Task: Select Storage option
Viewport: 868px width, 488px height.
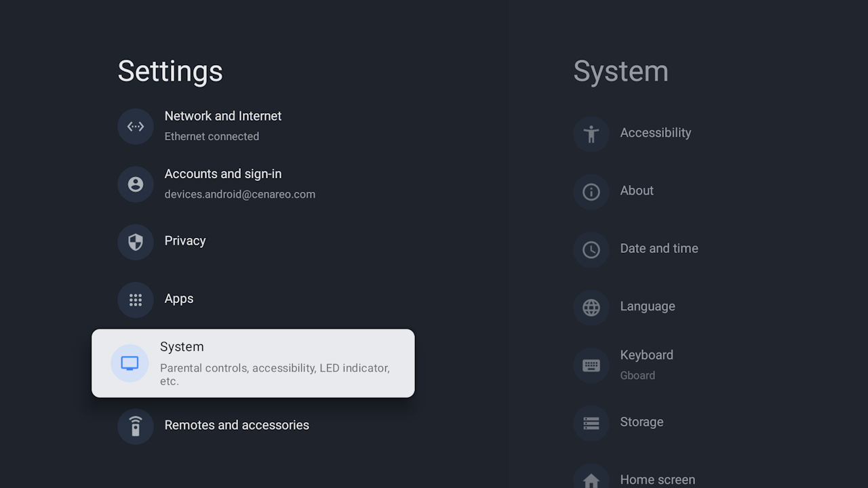Action: tap(642, 422)
